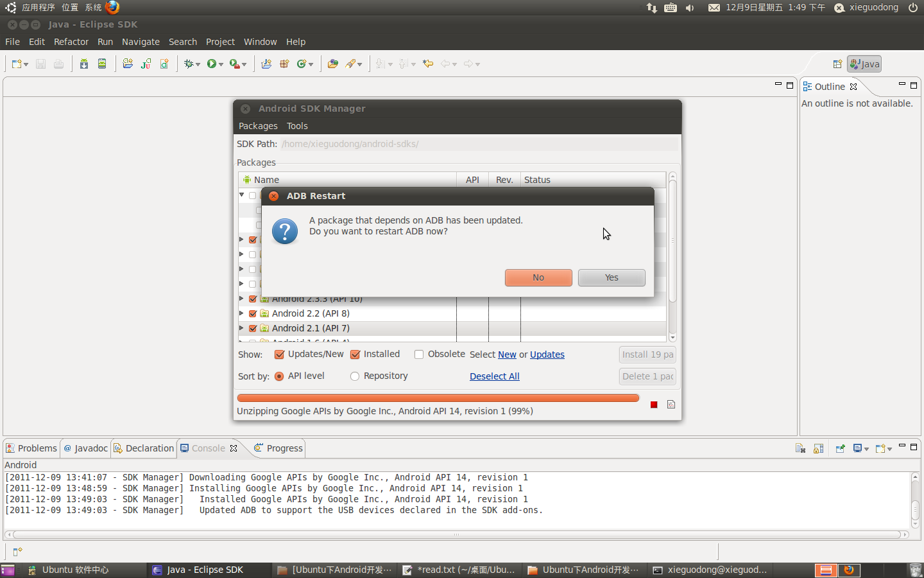Open the Search icon dropdown arrow

coord(360,64)
